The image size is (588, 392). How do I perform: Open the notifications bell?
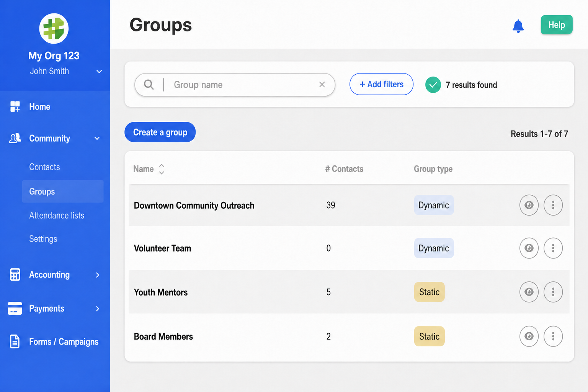click(518, 26)
